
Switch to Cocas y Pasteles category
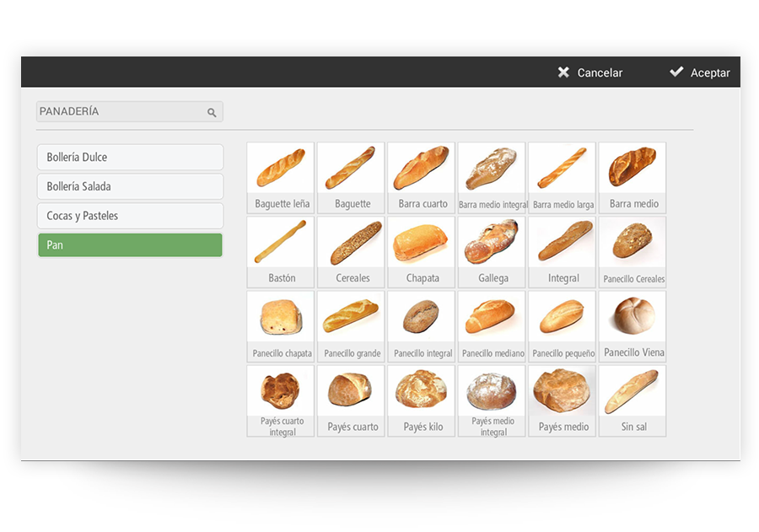(130, 216)
